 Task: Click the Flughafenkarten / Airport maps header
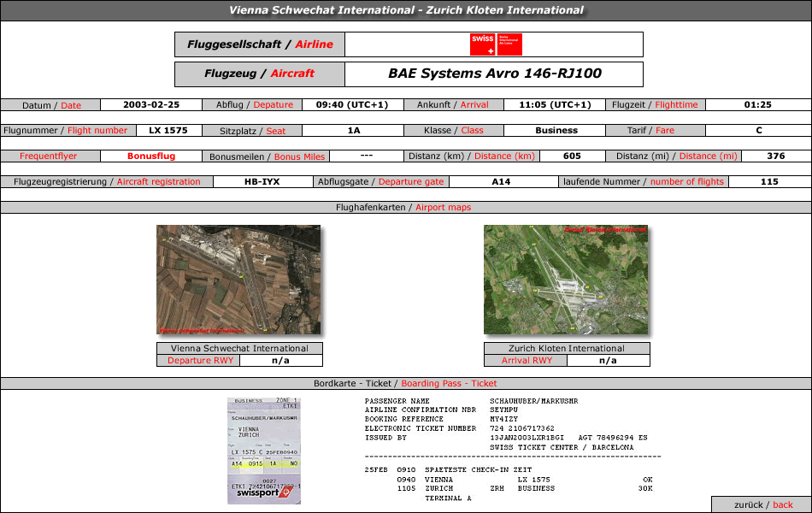point(406,207)
